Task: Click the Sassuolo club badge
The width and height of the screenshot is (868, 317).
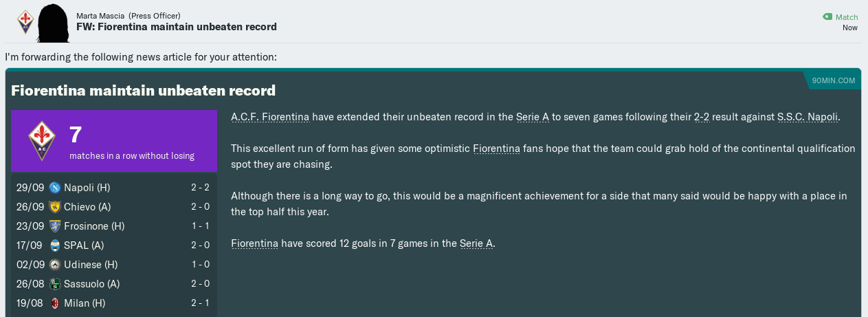Action: click(x=55, y=284)
